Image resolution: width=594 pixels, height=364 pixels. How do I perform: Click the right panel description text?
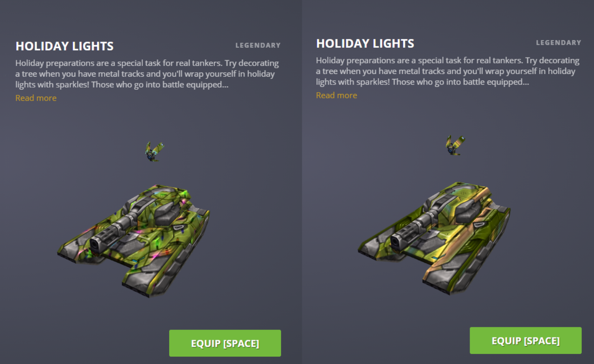pyautogui.click(x=448, y=71)
